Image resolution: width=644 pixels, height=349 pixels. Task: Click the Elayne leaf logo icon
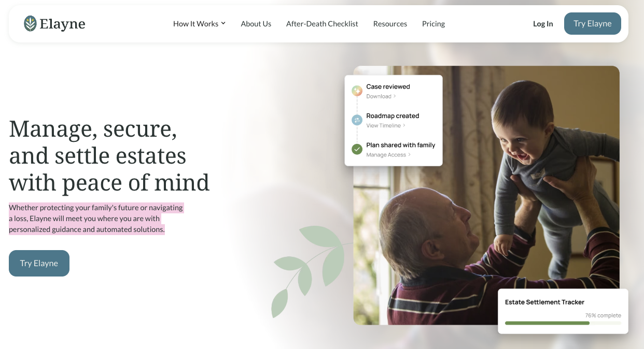coord(30,23)
